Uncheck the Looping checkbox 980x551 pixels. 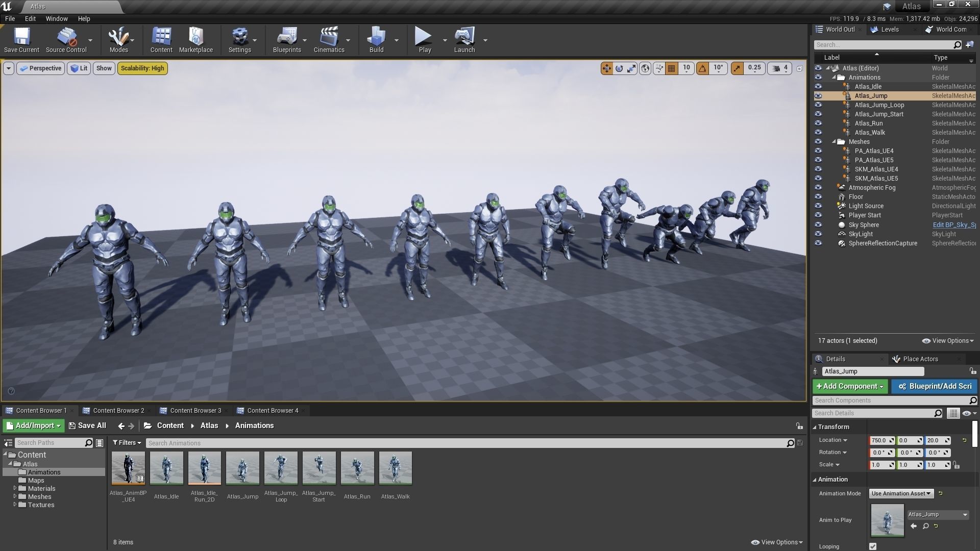[873, 546]
